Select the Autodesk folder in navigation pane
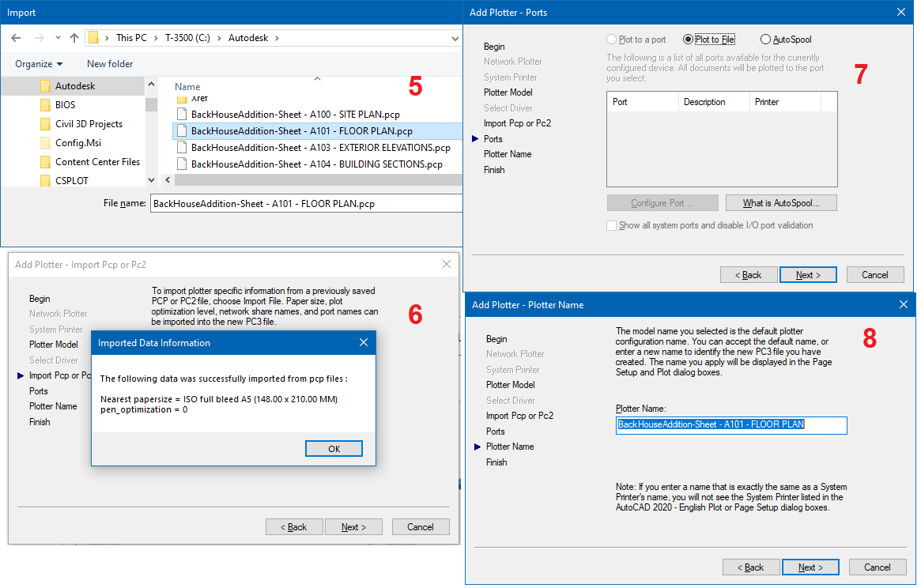 click(74, 86)
